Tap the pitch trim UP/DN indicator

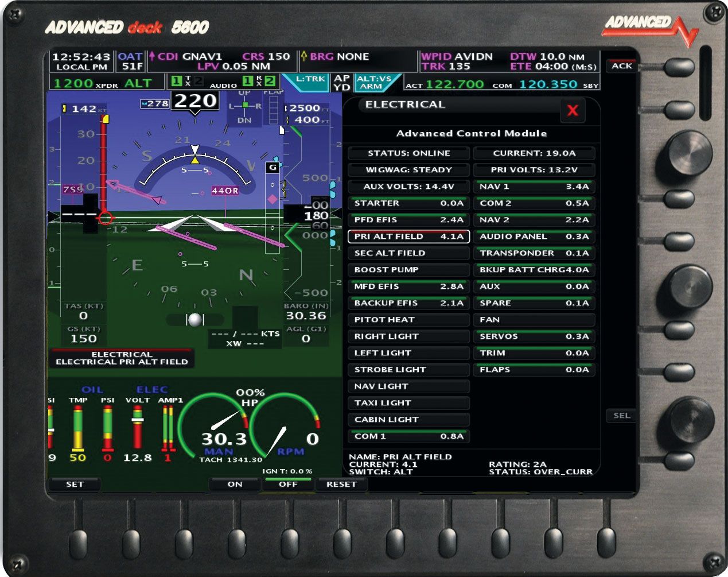tap(245, 107)
